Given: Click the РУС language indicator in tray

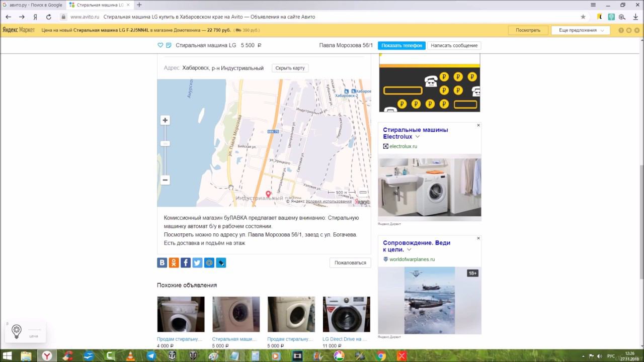Looking at the screenshot, I should [x=611, y=356].
